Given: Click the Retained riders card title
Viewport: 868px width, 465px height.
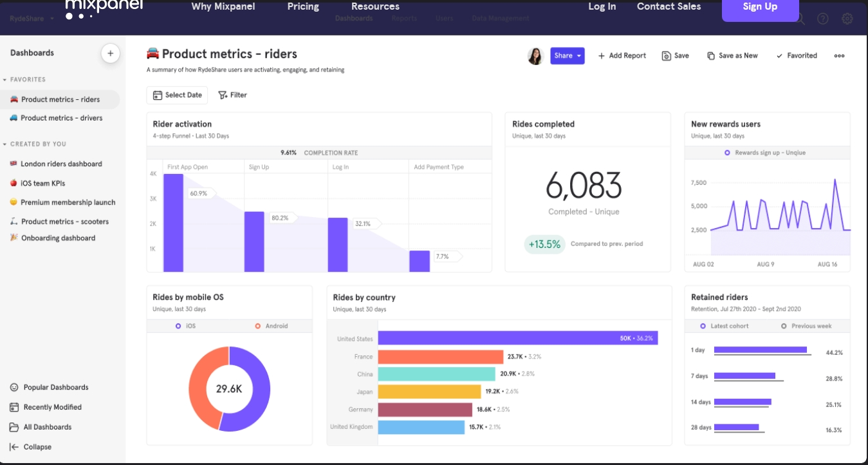Looking at the screenshot, I should pyautogui.click(x=719, y=298).
